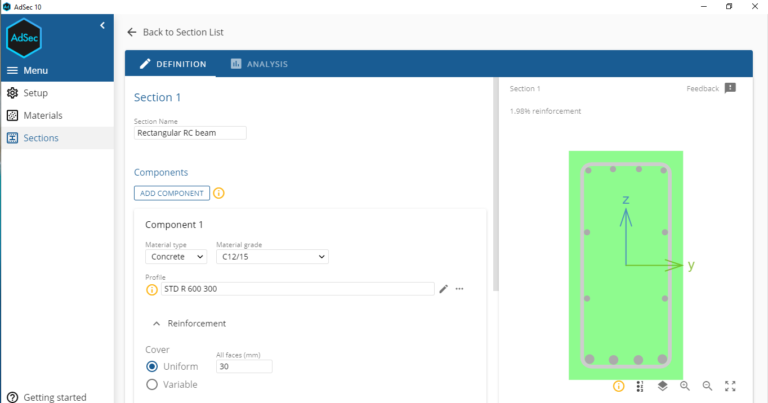Select the Variable cover radio button
768x403 pixels.
[x=152, y=384]
